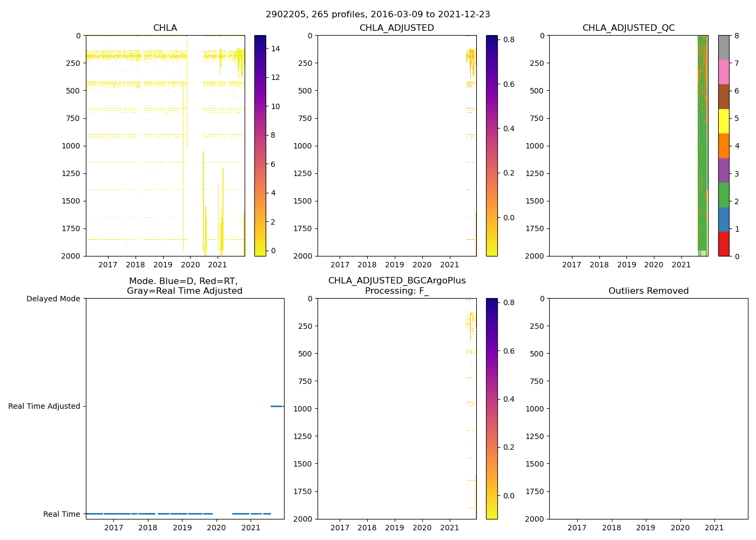Select the green QC colorbar segment
The height and width of the screenshot is (540, 756).
724,194
